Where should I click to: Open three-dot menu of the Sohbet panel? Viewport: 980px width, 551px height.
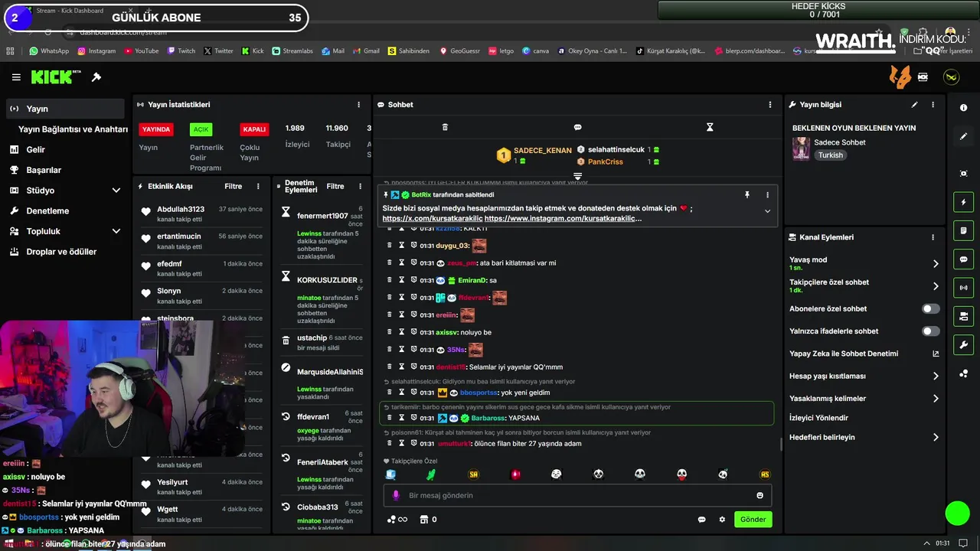770,105
